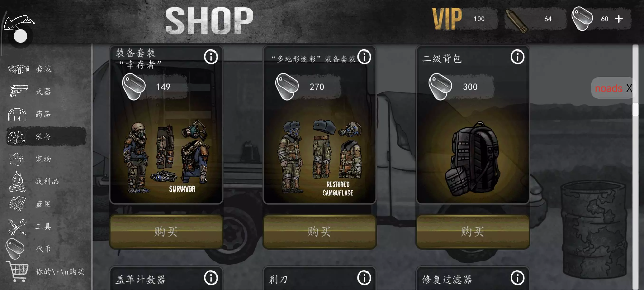
Task: View info for 二级背包 backpack
Action: [517, 57]
